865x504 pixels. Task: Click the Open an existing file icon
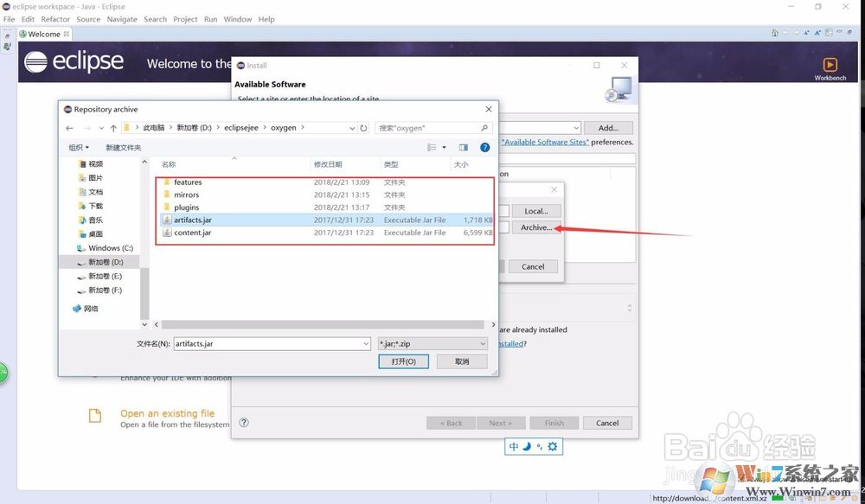coord(95,415)
